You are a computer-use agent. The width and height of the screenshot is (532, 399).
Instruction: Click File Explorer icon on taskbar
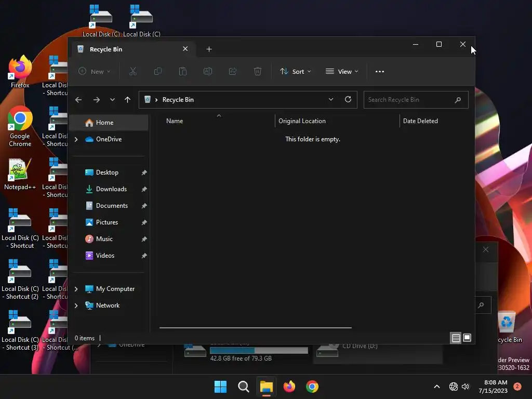(267, 387)
